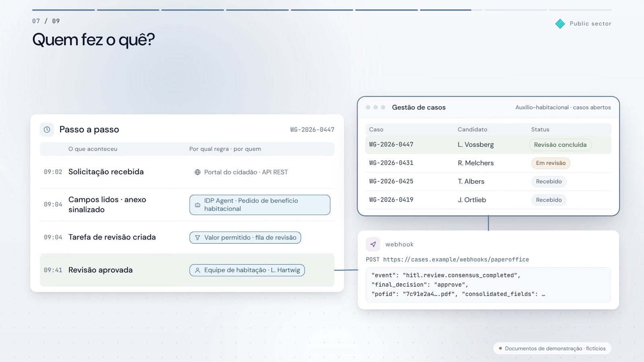Click the partially filled seventh progress segment
Image resolution: width=644 pixels, height=362 pixels.
tap(451, 10)
